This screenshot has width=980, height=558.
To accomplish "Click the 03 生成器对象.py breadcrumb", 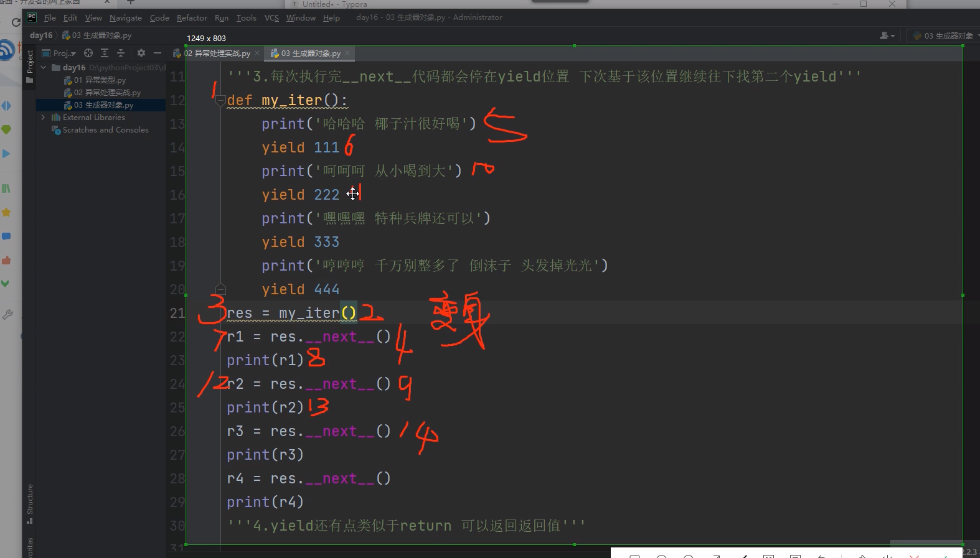I will [x=97, y=35].
